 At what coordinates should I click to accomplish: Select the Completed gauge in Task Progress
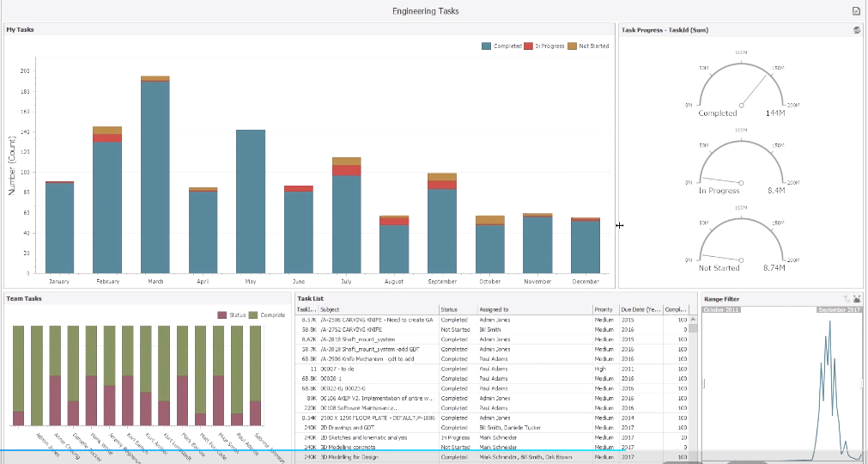click(x=741, y=84)
